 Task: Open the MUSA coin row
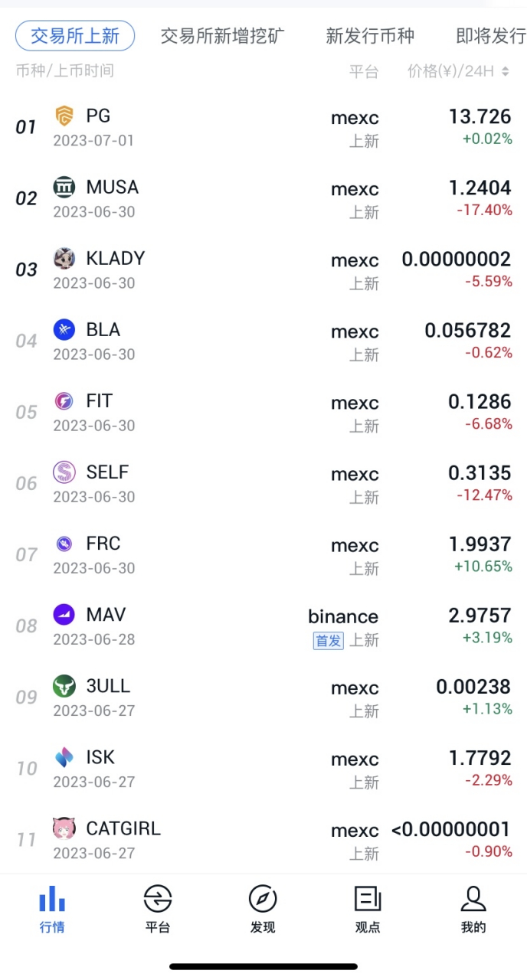click(x=263, y=198)
